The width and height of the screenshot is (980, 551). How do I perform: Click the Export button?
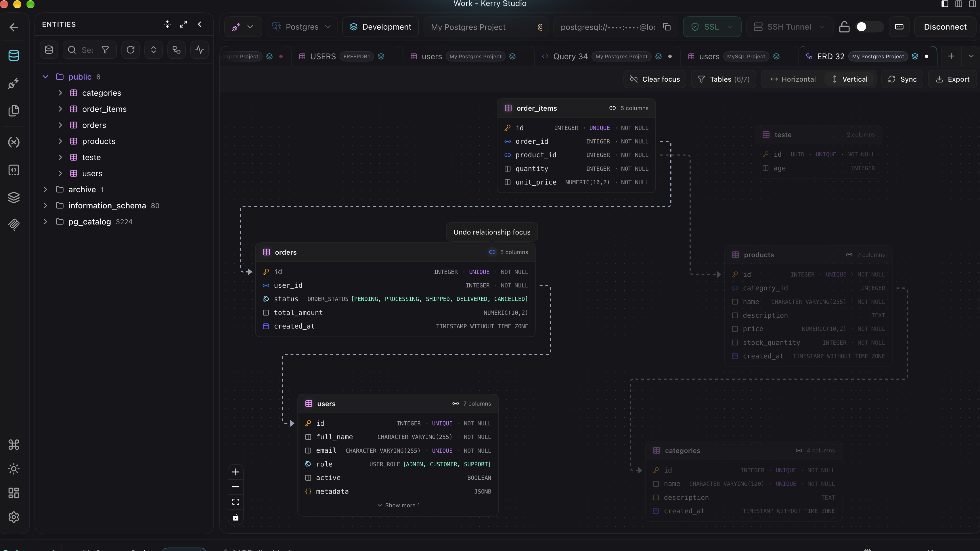pos(953,79)
